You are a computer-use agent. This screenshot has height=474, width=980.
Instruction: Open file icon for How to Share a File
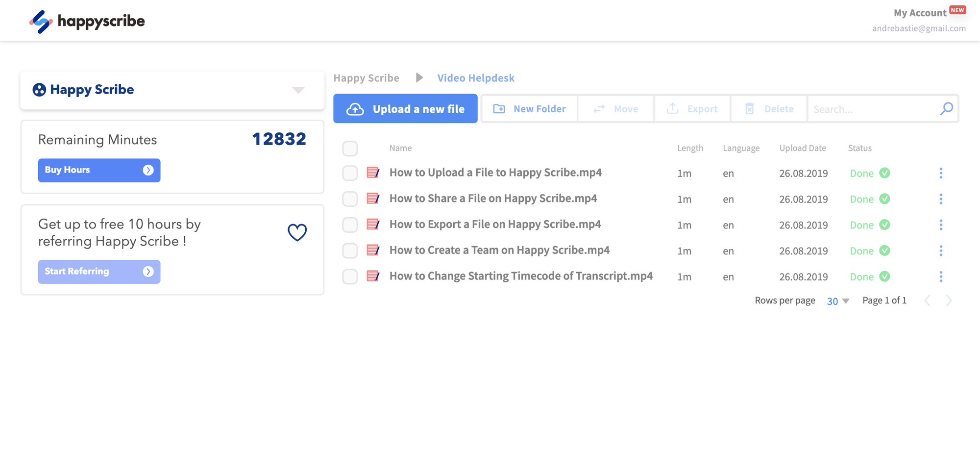point(373,199)
